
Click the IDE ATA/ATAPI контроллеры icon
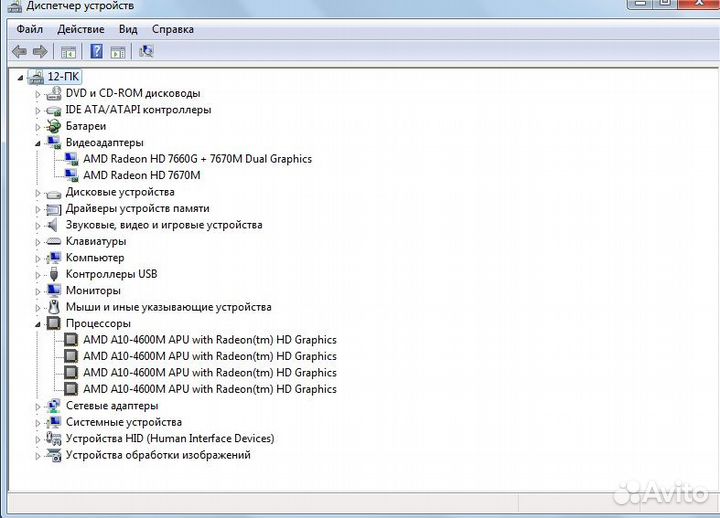click(54, 110)
